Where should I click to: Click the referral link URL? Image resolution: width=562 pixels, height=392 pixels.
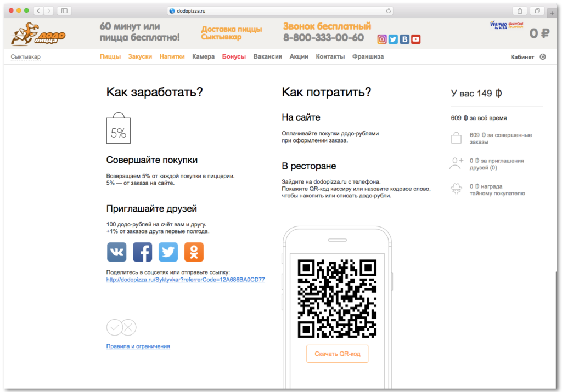[x=186, y=280]
